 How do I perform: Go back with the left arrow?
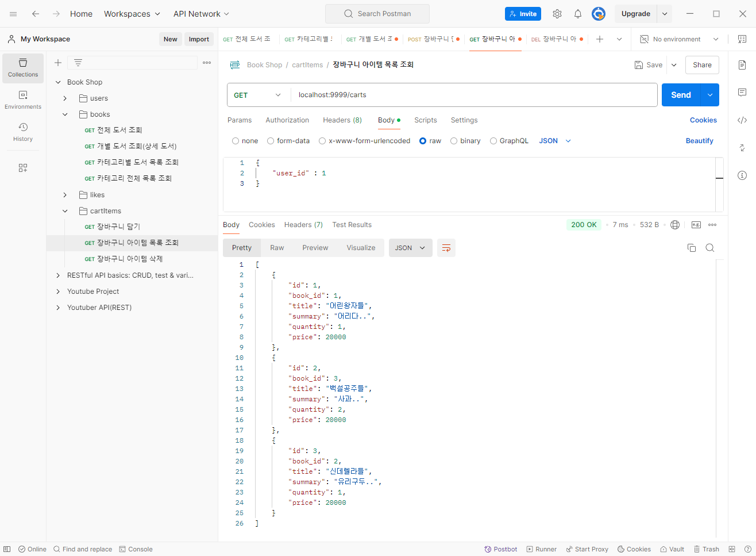tap(36, 14)
